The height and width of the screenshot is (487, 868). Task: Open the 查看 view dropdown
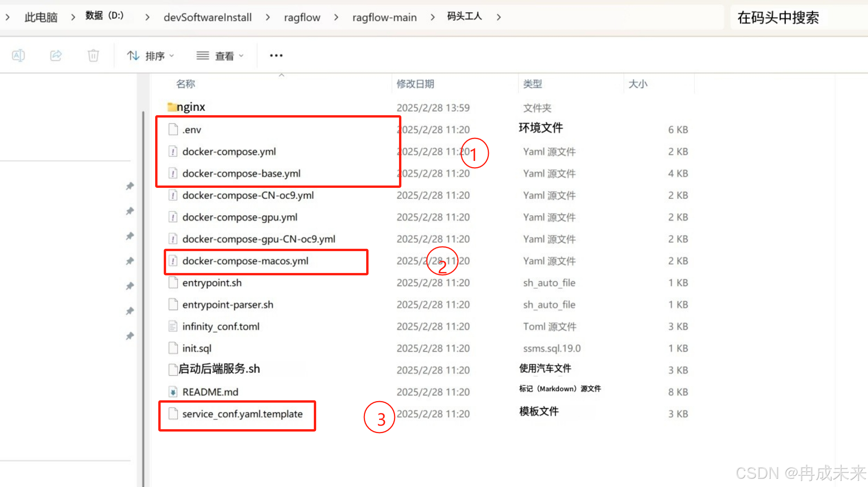tap(220, 56)
